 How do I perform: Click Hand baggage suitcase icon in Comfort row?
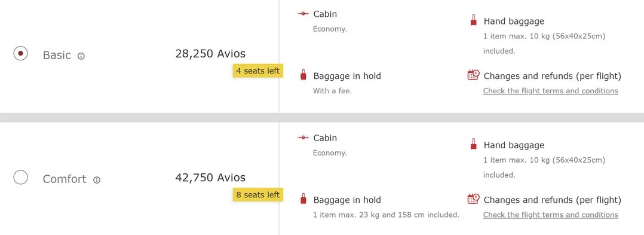[473, 144]
